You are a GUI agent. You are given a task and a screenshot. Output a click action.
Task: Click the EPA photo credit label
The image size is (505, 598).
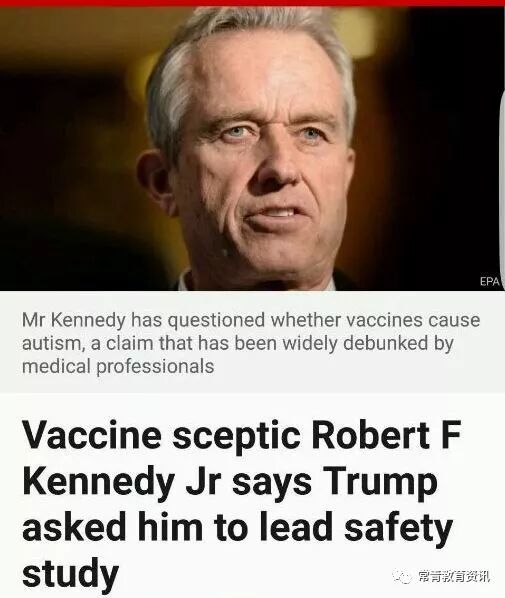tap(489, 281)
